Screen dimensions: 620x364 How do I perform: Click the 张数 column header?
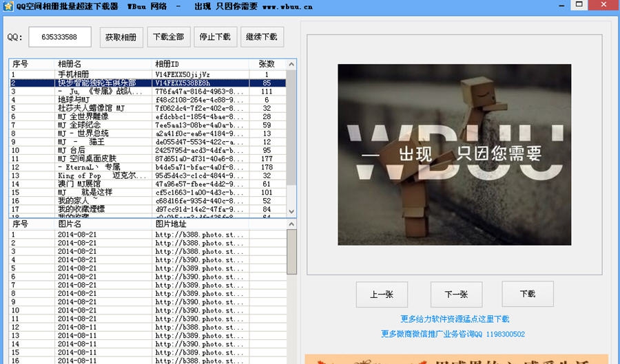coord(267,64)
